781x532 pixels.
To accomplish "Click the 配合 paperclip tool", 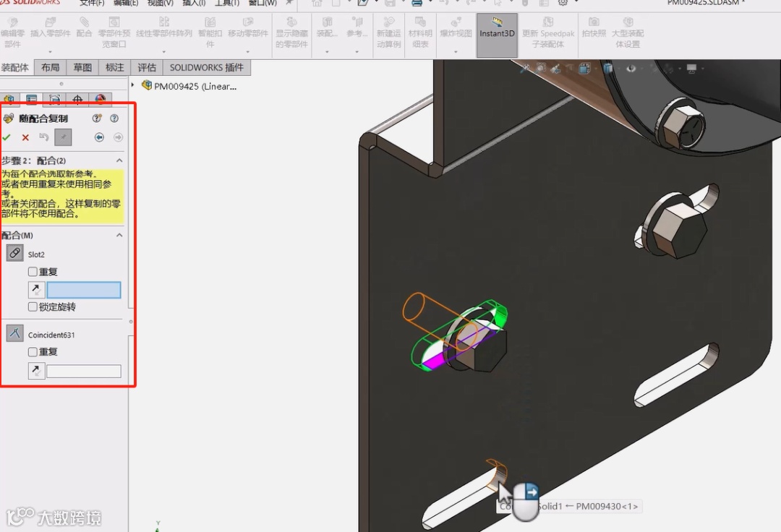I will coord(84,28).
